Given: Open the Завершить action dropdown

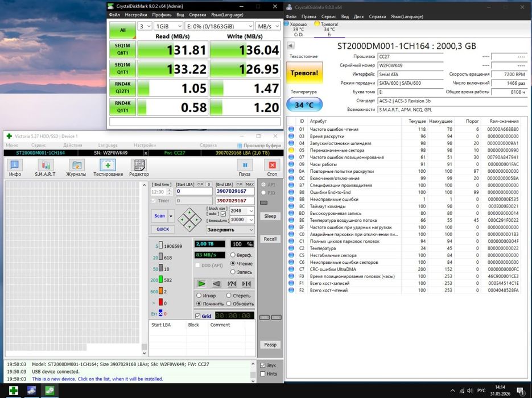Looking at the screenshot, I should tap(230, 230).
